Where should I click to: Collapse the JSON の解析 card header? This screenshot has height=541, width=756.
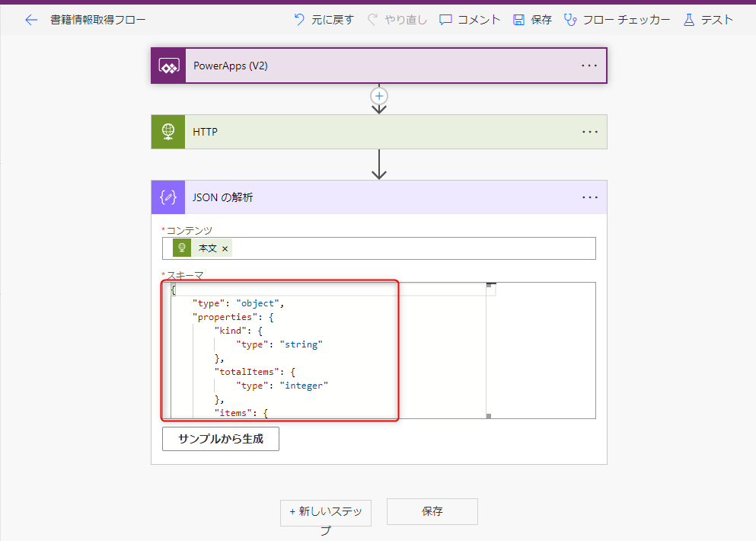[x=379, y=197]
